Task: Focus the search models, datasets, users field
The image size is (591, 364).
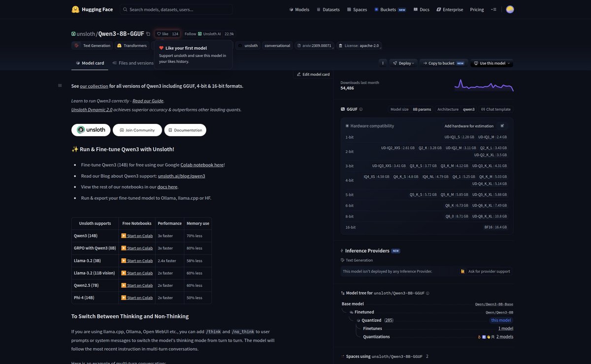Action: 176,9
